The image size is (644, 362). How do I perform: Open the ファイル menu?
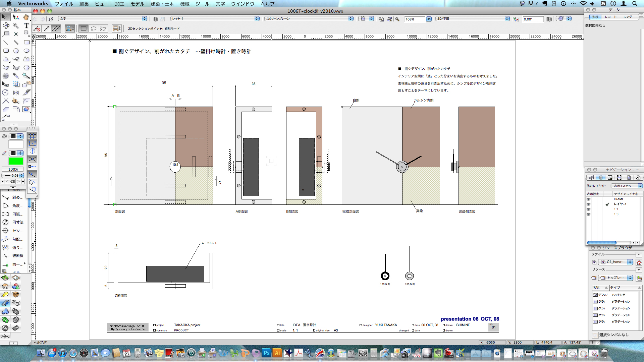(64, 4)
